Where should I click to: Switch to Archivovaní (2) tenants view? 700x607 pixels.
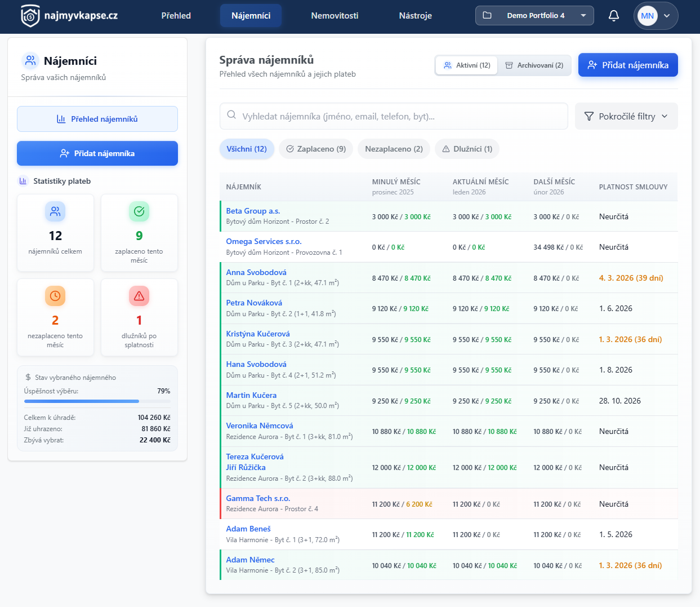[x=534, y=65]
